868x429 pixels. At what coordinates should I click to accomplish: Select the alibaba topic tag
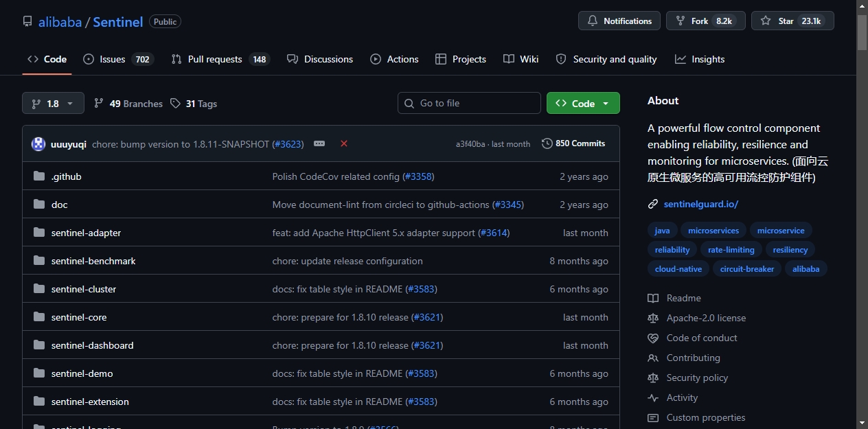806,269
